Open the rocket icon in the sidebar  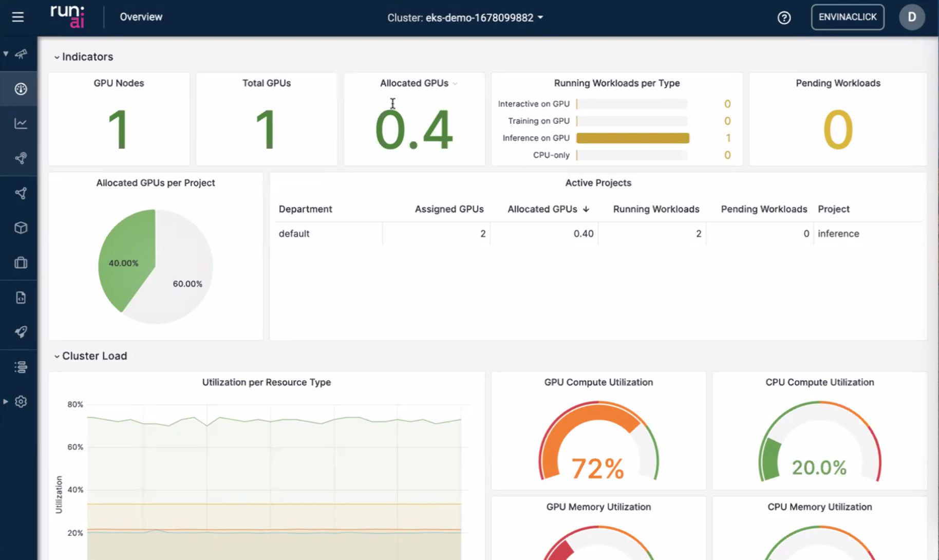[21, 332]
